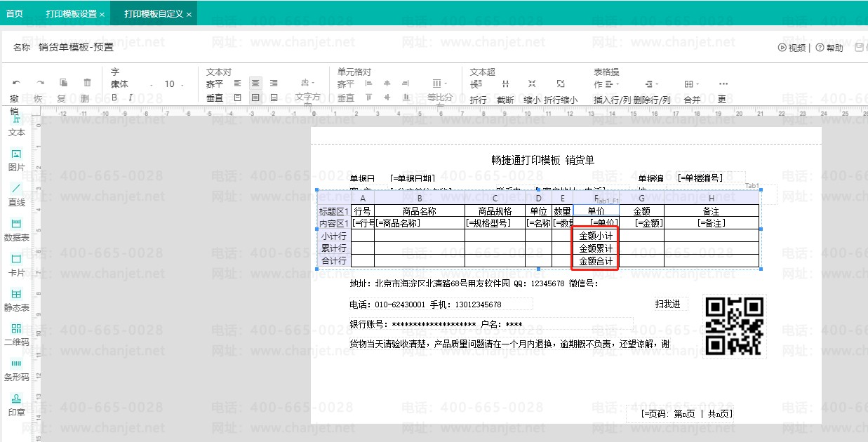868x442 pixels.
Task: Open the delete row/column (删除行/列) dropdown
Action: coord(652,92)
